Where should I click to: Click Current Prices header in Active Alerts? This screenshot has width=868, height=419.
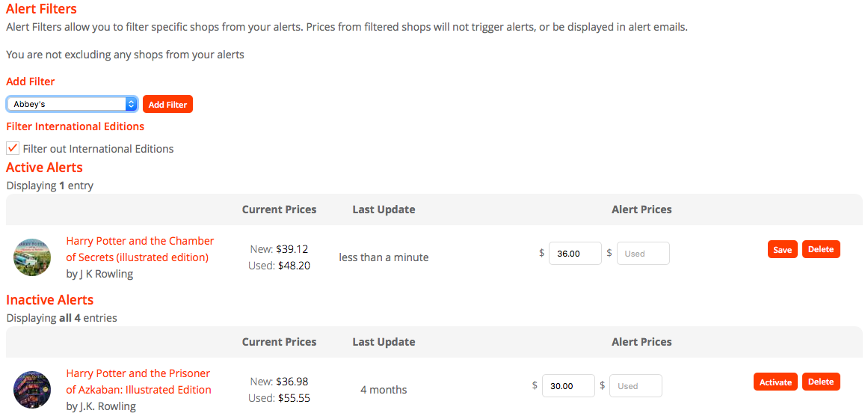point(279,209)
